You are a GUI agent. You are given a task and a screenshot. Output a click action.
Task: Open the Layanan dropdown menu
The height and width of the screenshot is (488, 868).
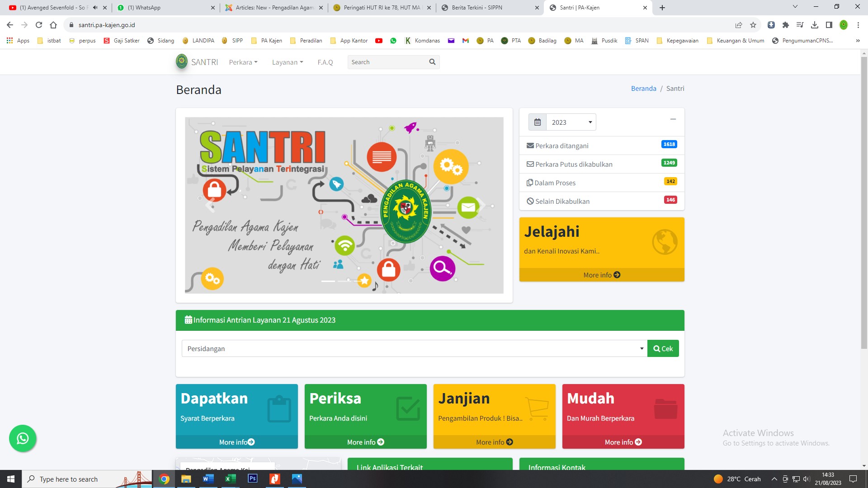[x=288, y=62]
